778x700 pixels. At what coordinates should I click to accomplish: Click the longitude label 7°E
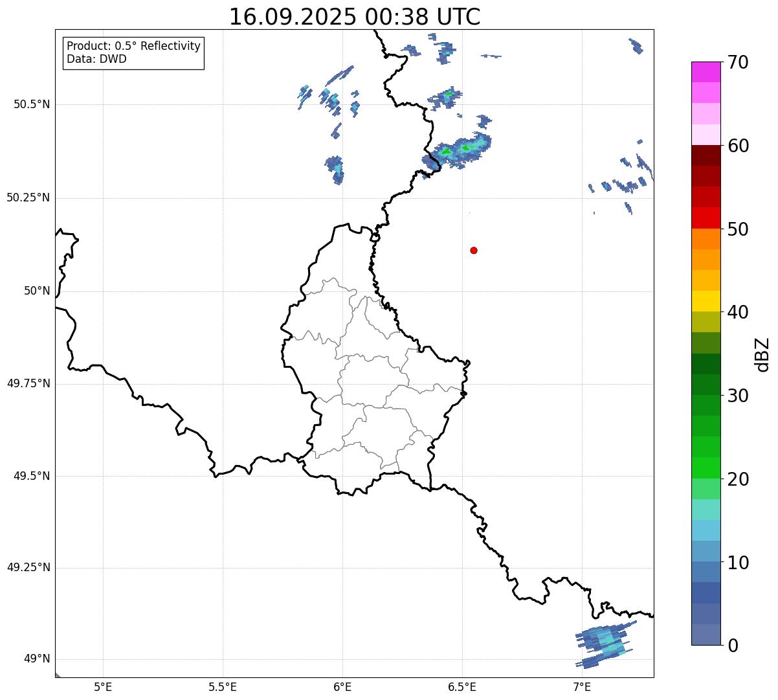(582, 686)
